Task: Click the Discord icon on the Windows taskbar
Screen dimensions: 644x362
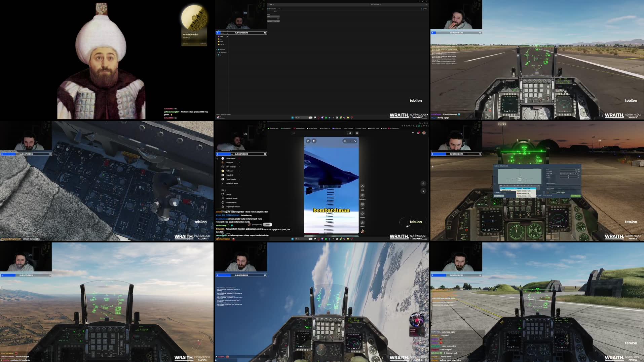Action: tap(322, 239)
